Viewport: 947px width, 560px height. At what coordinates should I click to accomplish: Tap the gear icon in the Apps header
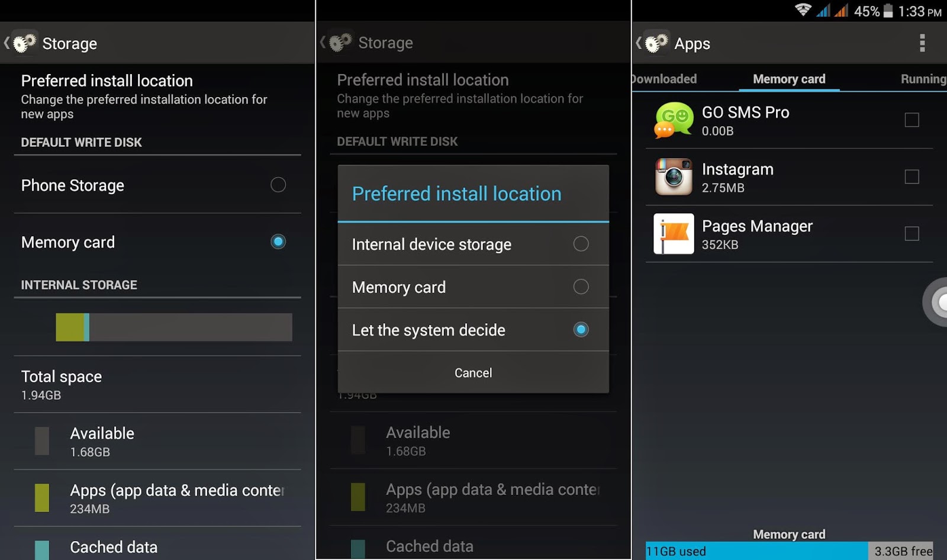pyautogui.click(x=656, y=43)
